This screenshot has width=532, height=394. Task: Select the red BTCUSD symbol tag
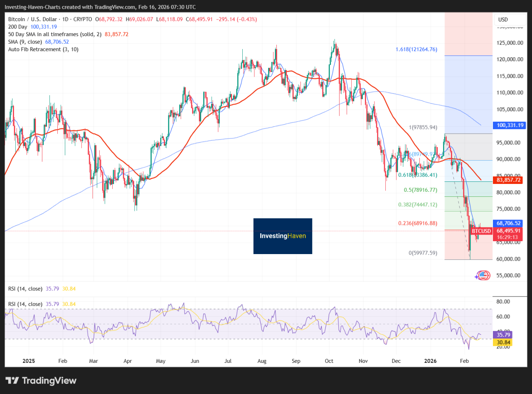(481, 231)
